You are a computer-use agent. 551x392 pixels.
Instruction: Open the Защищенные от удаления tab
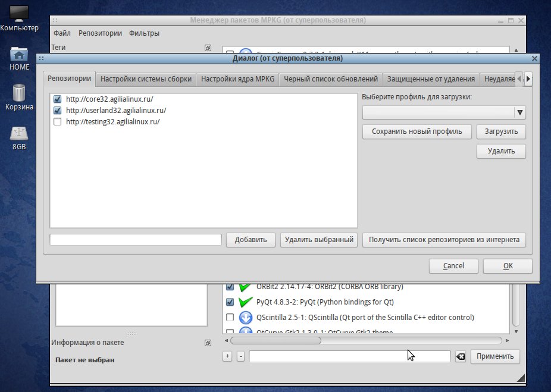pyautogui.click(x=431, y=79)
